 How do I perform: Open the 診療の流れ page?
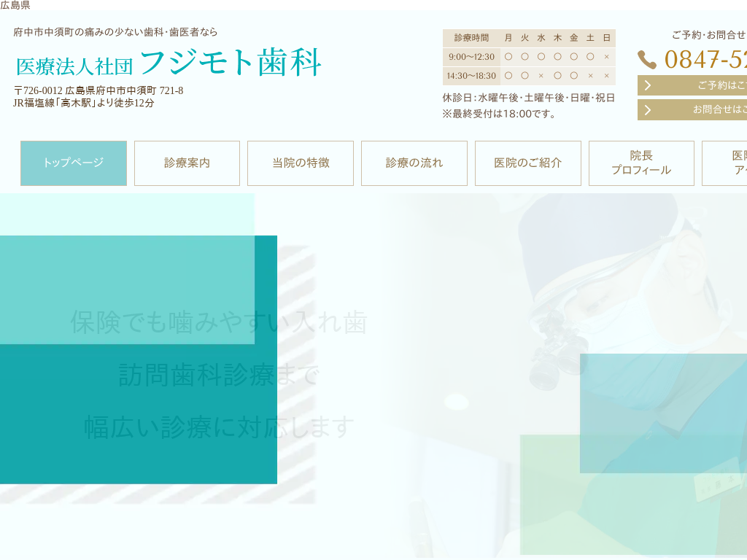pos(414,163)
